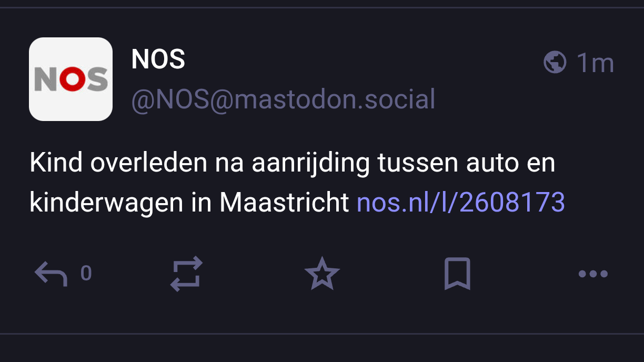Click the globe public visibility icon
The height and width of the screenshot is (362, 644).
[x=555, y=63]
